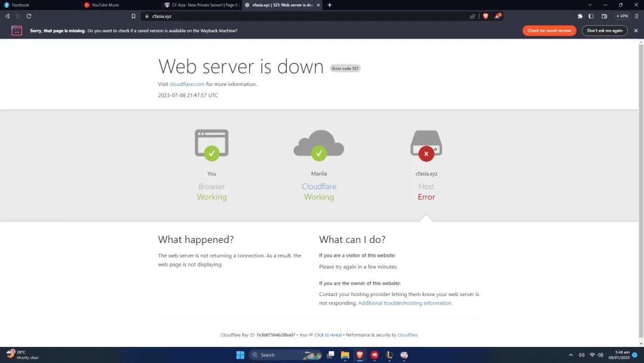Switch to the YouTube Music tab
This screenshot has width=644, height=363.
click(x=121, y=5)
